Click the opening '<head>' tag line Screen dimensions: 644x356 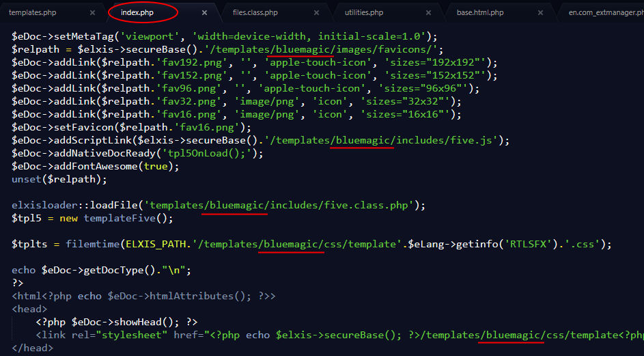pyautogui.click(x=29, y=309)
